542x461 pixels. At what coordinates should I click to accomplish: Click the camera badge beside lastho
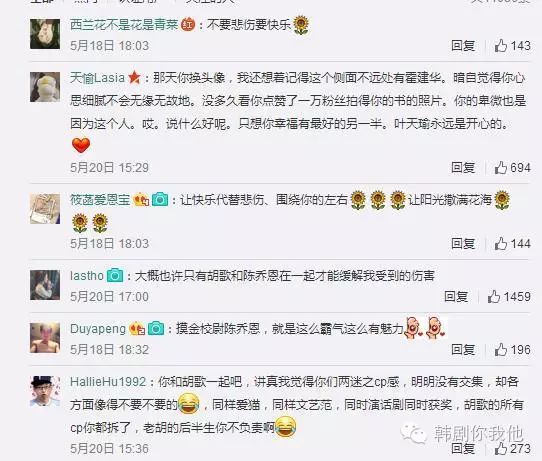(x=115, y=275)
